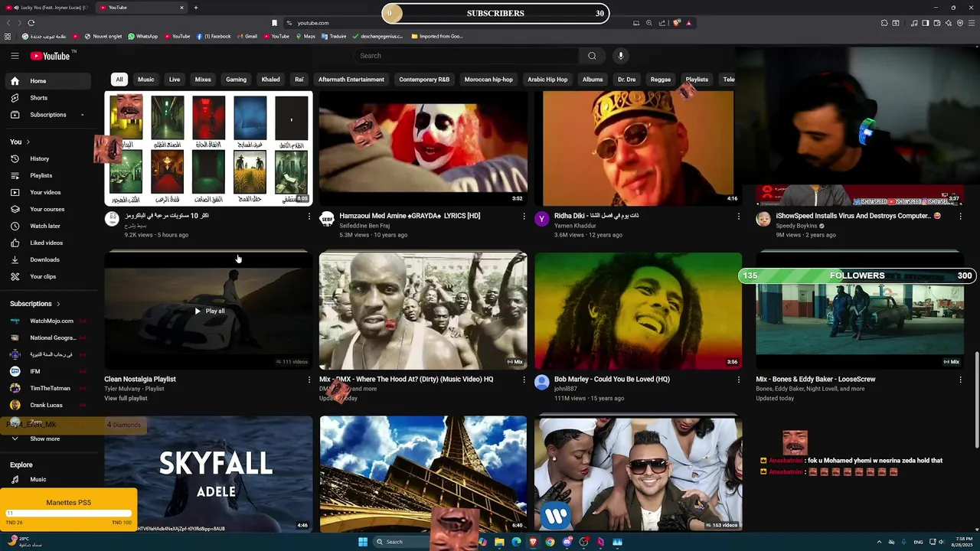Open the Eiffel Tower video thumbnail

[423, 474]
